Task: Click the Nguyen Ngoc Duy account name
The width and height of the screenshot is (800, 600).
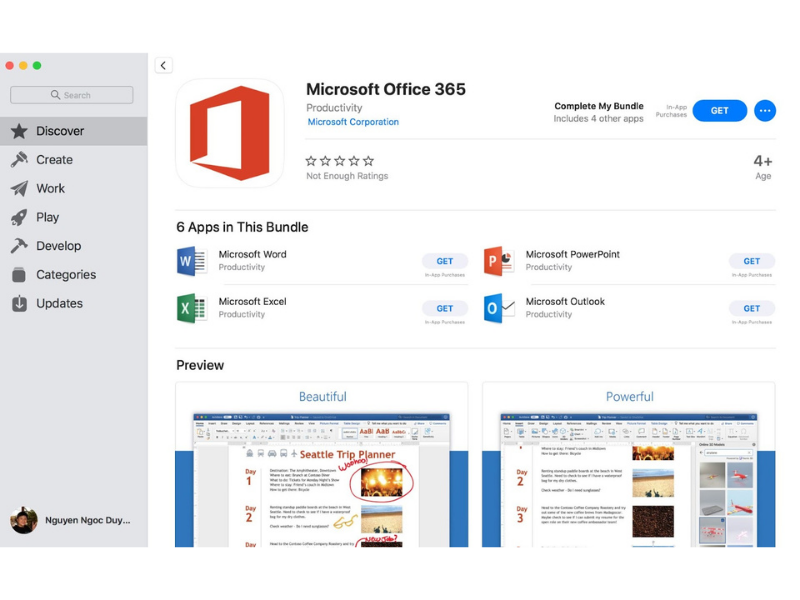Action: tap(88, 520)
